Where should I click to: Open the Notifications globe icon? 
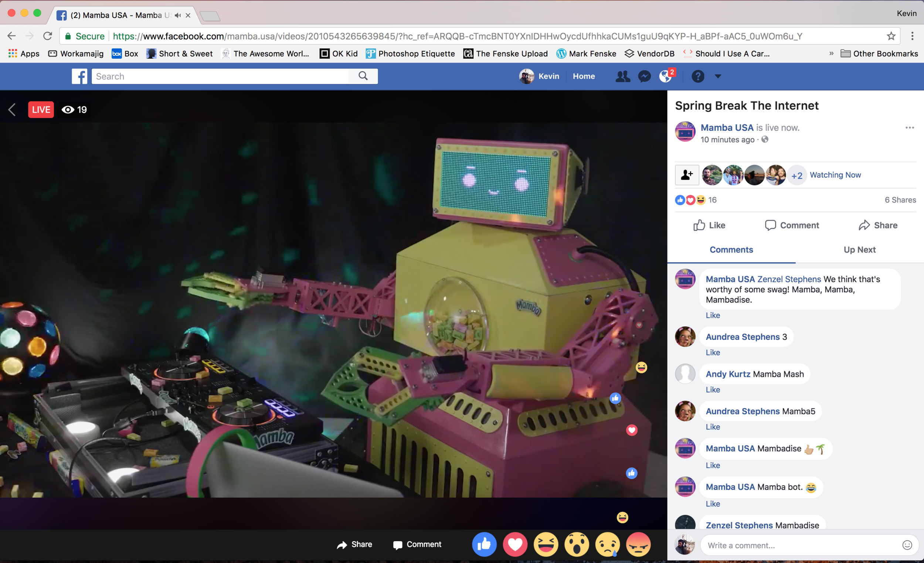(666, 76)
